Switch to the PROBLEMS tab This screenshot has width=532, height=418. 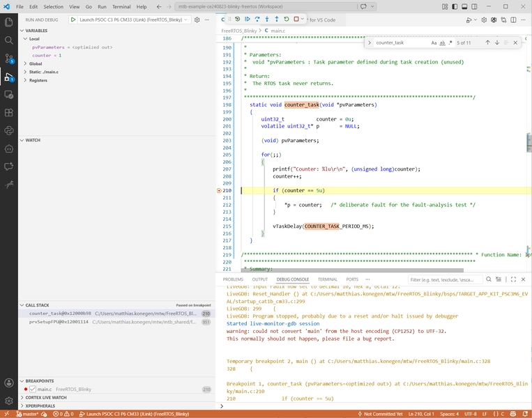(233, 279)
